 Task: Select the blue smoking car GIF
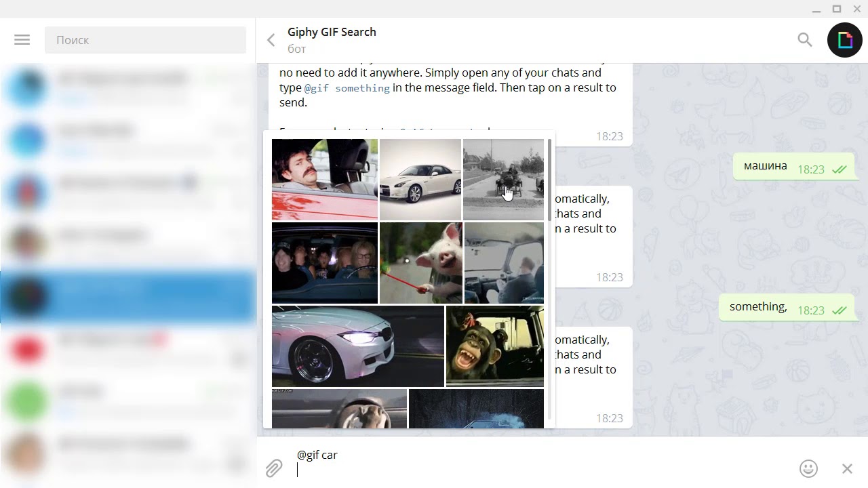(477, 409)
